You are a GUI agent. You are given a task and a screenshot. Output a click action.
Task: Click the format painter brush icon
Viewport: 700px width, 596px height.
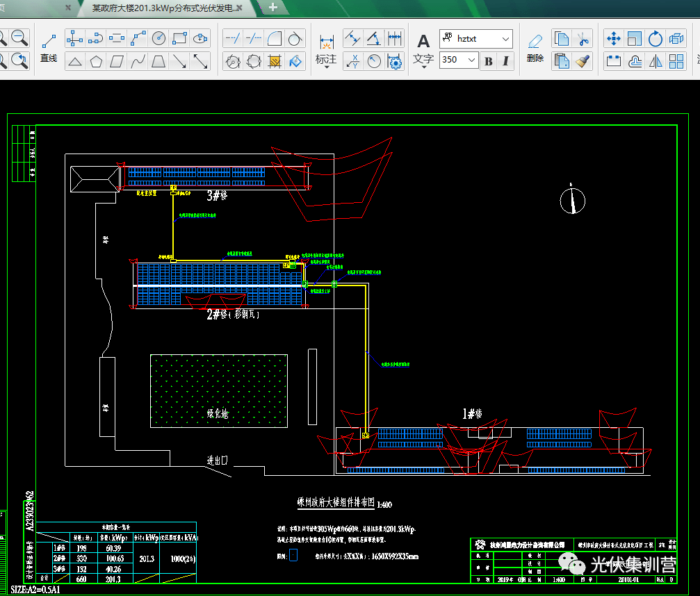tap(583, 60)
